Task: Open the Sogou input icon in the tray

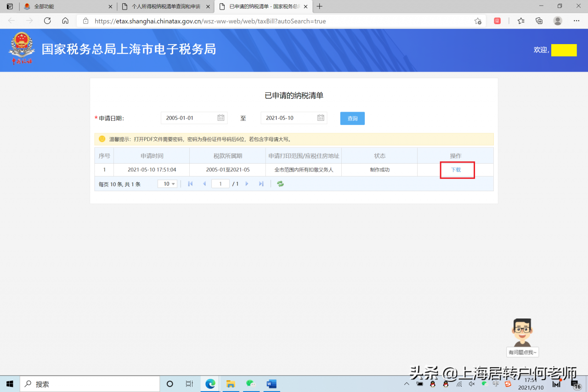Action: (508, 384)
